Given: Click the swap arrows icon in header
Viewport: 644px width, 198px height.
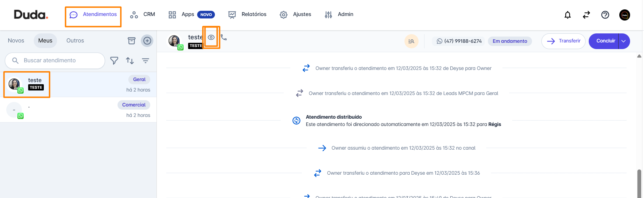Looking at the screenshot, I should coord(586,15).
